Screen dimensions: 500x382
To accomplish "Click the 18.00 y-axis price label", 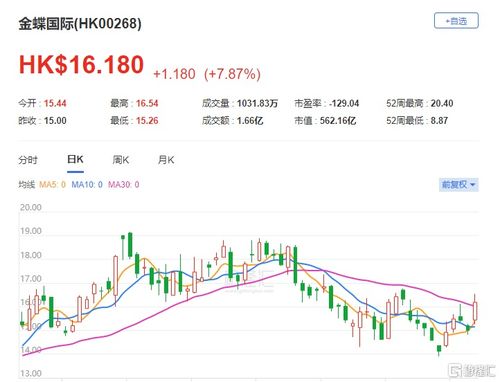I will click(31, 255).
